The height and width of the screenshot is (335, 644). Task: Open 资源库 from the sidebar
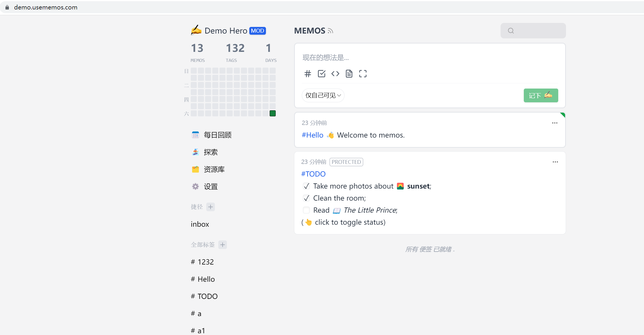point(214,169)
